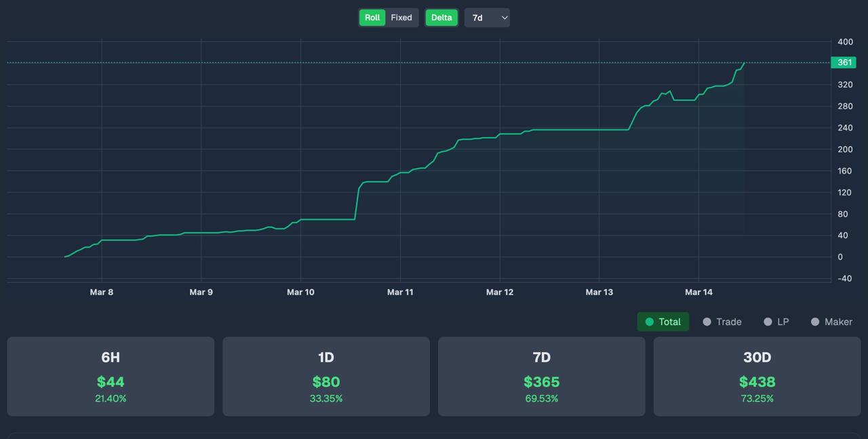Viewport: 868px width, 439px height.
Task: Toggle the Delta button
Action: [441, 18]
